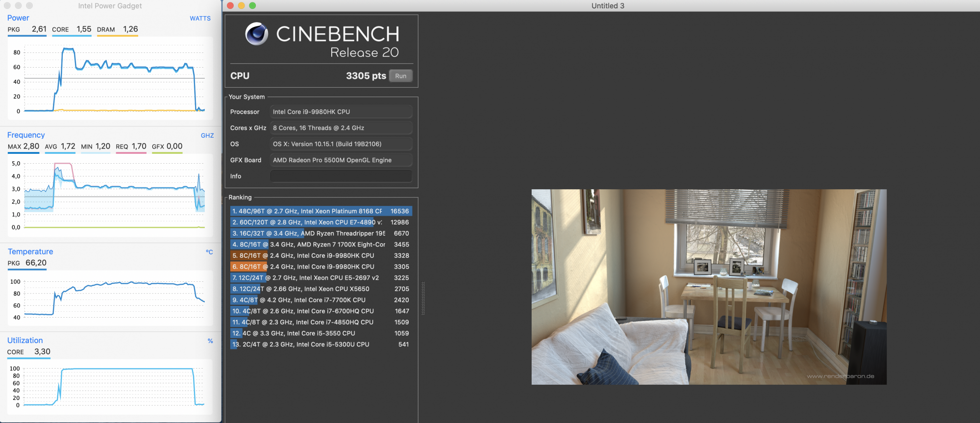Click REQ frequency value 1,70
980x423 pixels.
(x=139, y=147)
